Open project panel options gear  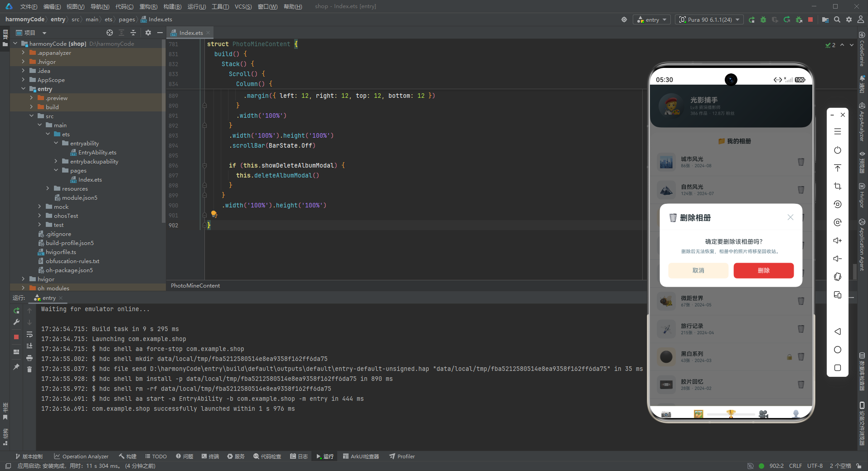click(x=148, y=33)
